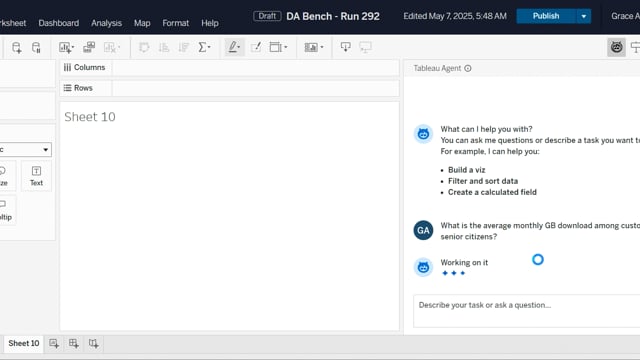Expand the arrow next to Publish button

pos(584,16)
